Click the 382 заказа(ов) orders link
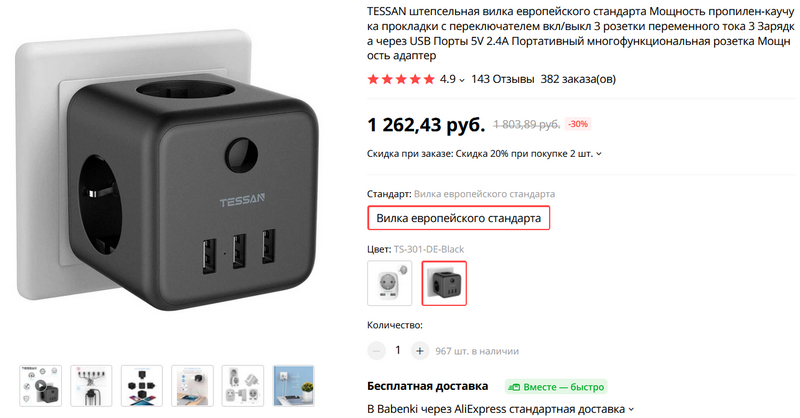The image size is (800, 418). click(x=578, y=79)
